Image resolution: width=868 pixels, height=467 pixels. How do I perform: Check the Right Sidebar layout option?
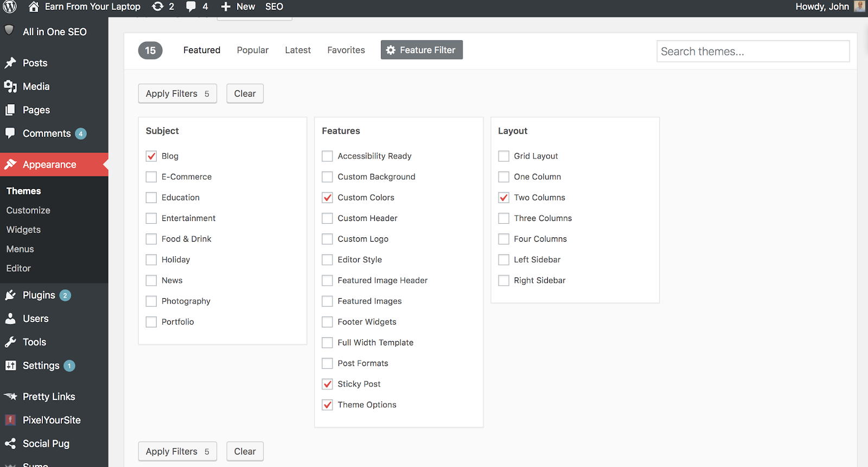coord(504,281)
